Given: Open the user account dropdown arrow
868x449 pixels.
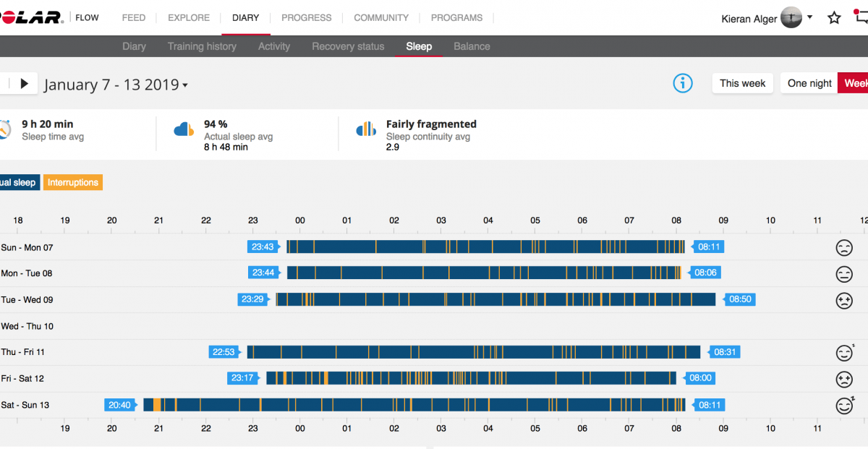Looking at the screenshot, I should click(810, 17).
